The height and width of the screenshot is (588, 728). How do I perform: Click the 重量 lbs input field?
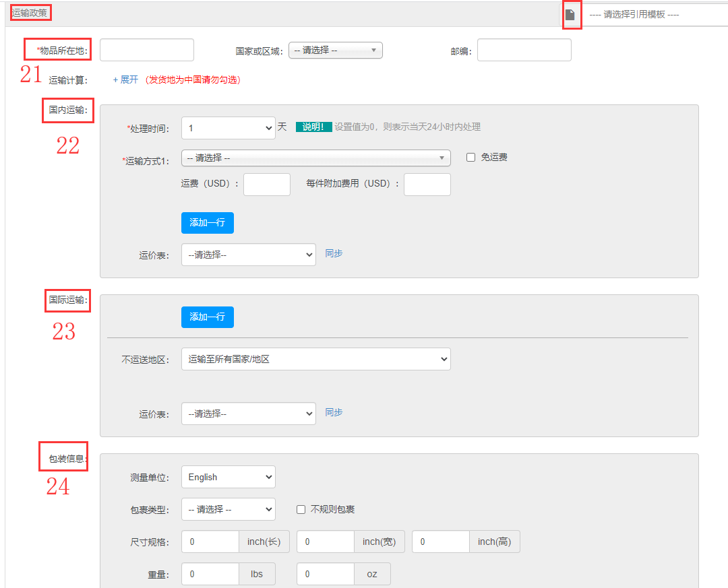[x=210, y=575]
